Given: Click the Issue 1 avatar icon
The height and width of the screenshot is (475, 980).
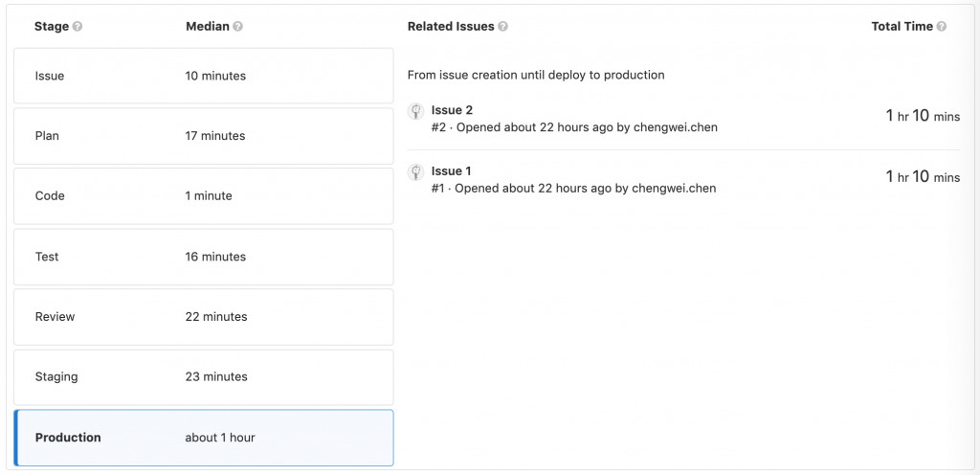Looking at the screenshot, I should pyautogui.click(x=416, y=173).
